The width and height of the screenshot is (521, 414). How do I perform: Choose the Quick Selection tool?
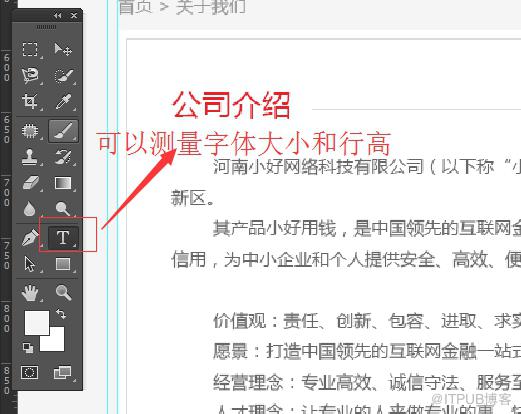tap(63, 76)
